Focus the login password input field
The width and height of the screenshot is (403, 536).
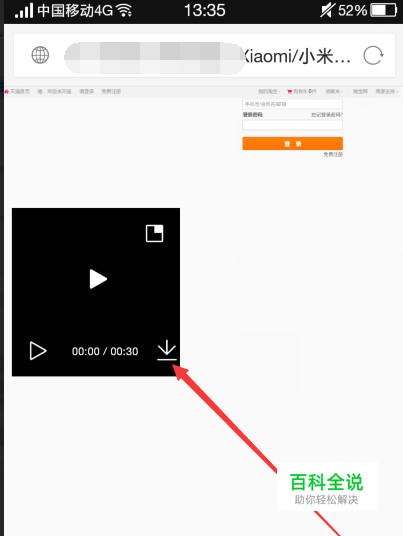click(x=292, y=125)
